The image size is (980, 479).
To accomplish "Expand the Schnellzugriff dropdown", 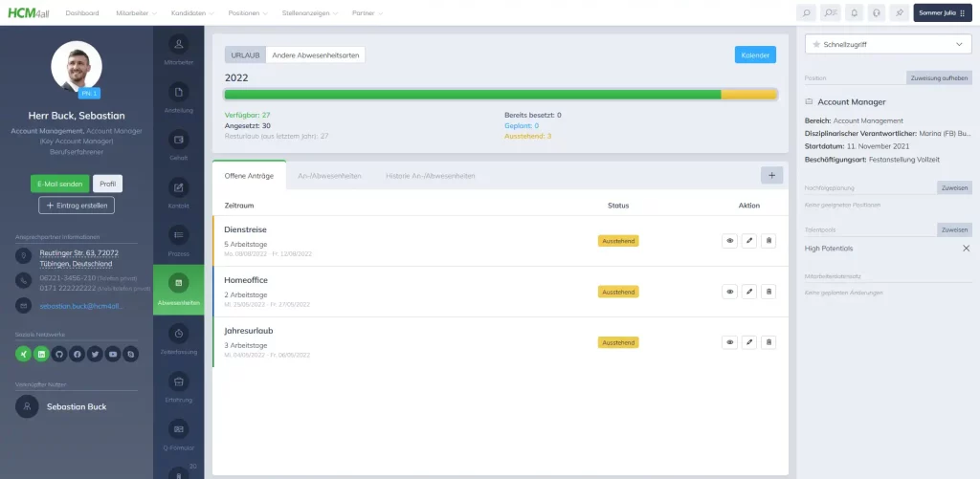I will click(x=888, y=44).
